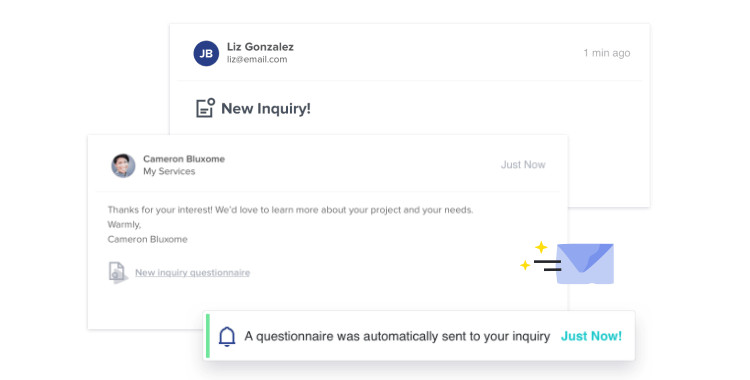Click the Thanks for your interest message text
750x380 pixels.
[290, 210]
